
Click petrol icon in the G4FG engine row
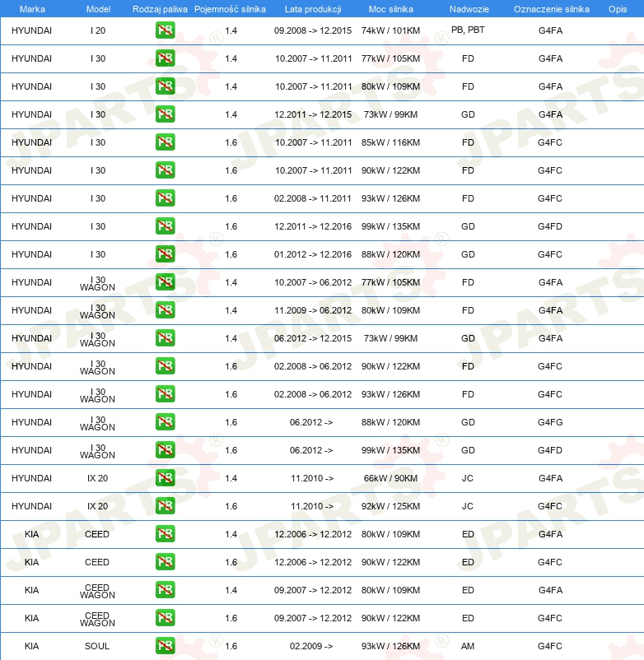(x=165, y=422)
